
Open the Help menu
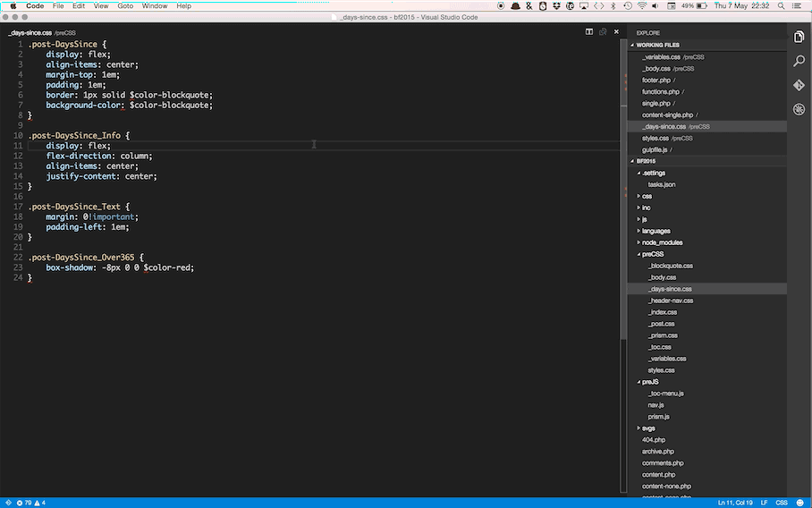[184, 5]
